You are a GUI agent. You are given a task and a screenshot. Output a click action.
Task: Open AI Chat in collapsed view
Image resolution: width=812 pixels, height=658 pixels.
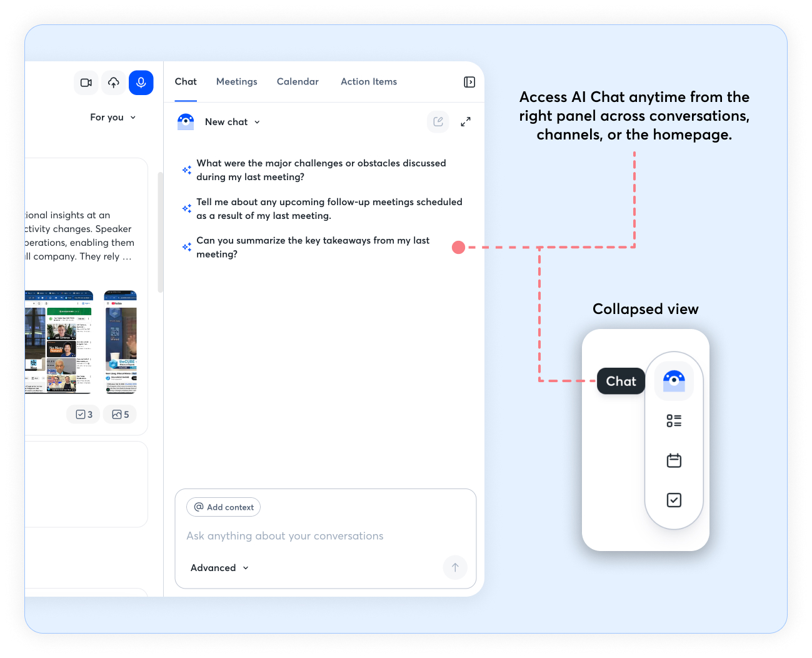(x=674, y=380)
